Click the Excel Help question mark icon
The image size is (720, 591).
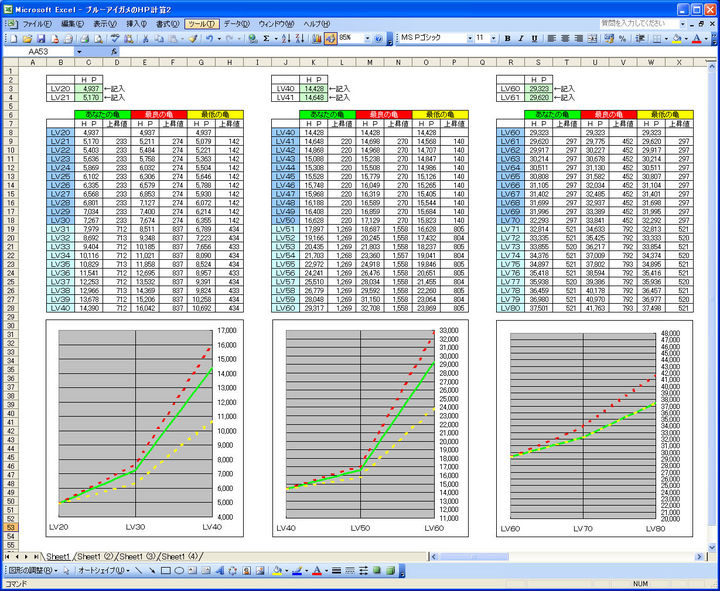click(378, 39)
